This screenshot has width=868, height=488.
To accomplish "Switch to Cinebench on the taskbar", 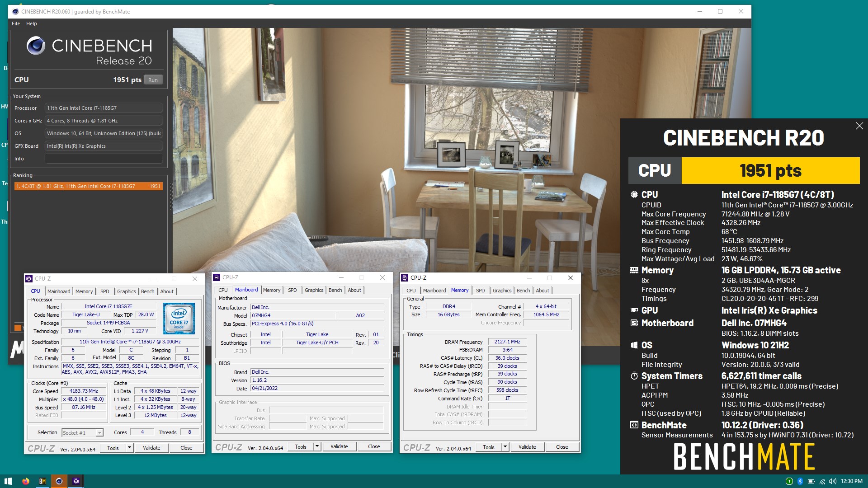I will 59,481.
